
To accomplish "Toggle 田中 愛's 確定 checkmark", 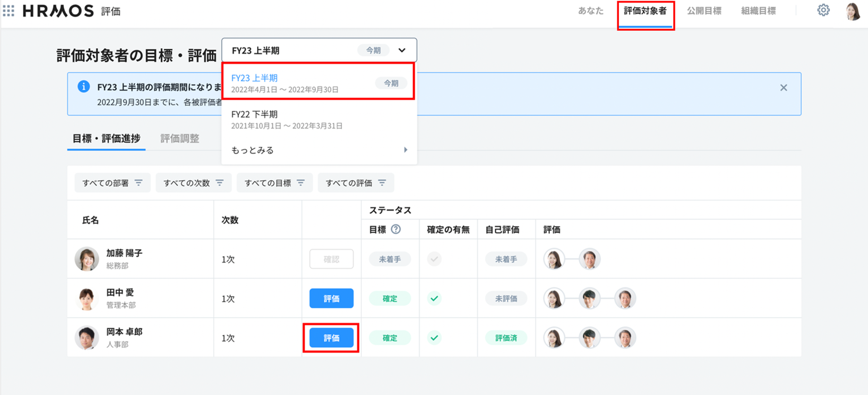I will pos(434,298).
